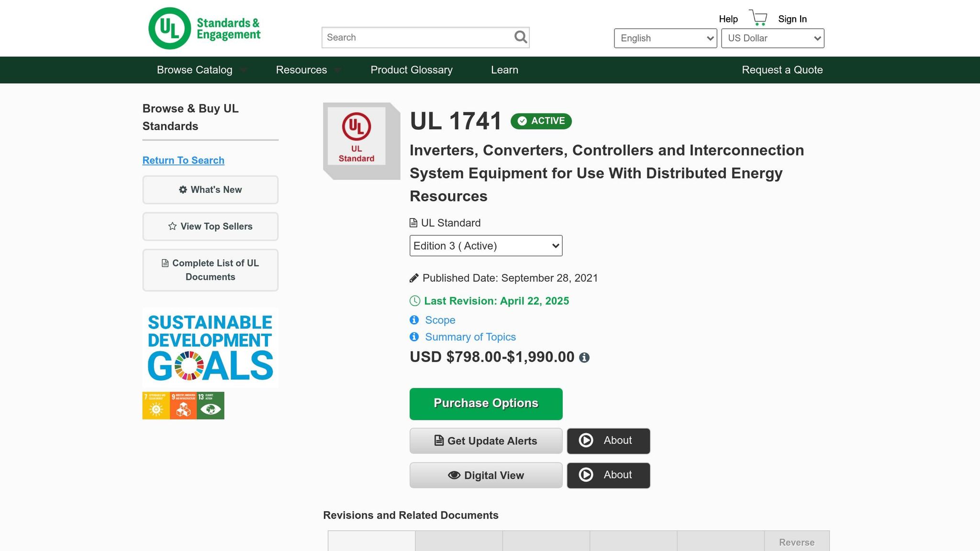Click the clock icon by Last Revision
Screen dimensions: 980x551
[x=415, y=301]
